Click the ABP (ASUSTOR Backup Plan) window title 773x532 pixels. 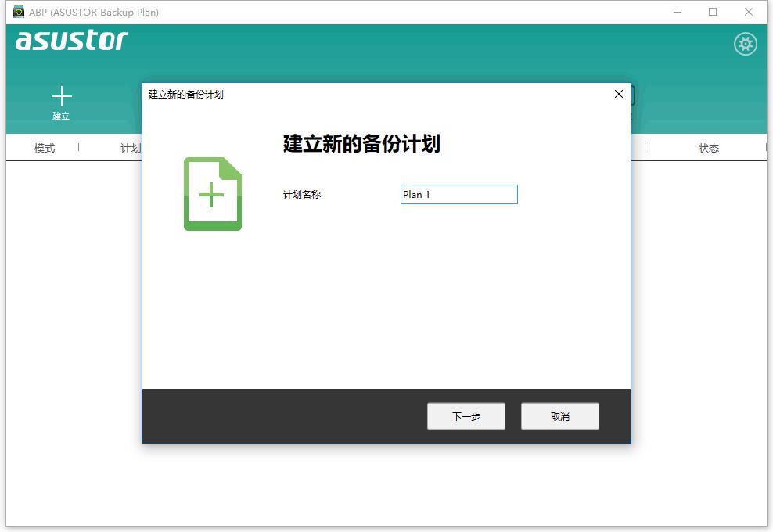click(x=94, y=12)
